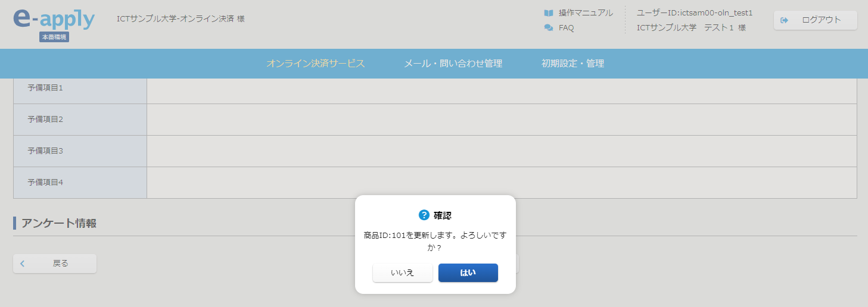
Task: Click the アンケート情報 section heading
Action: tap(59, 224)
